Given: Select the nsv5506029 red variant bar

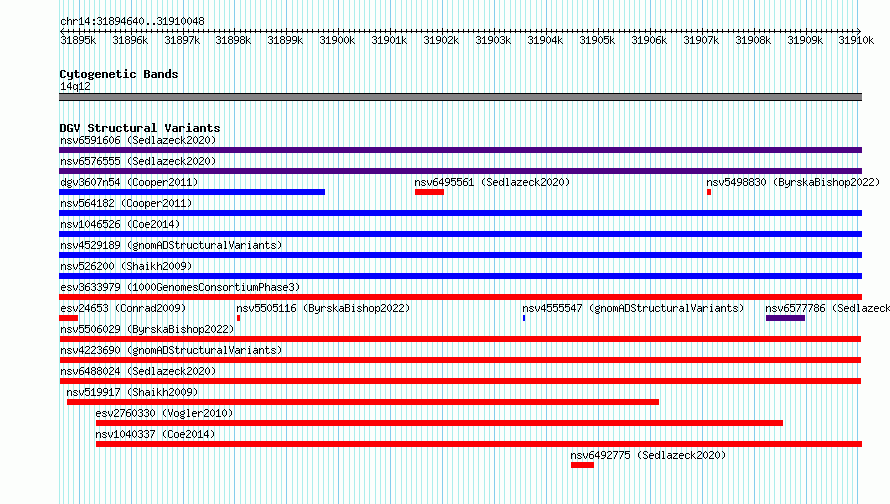Looking at the screenshot, I should pos(460,339).
